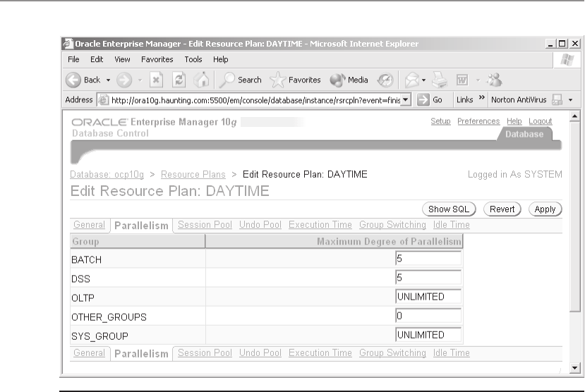Click the page icon in Address bar
Viewport: 585px width, 392px height.
[103, 100]
